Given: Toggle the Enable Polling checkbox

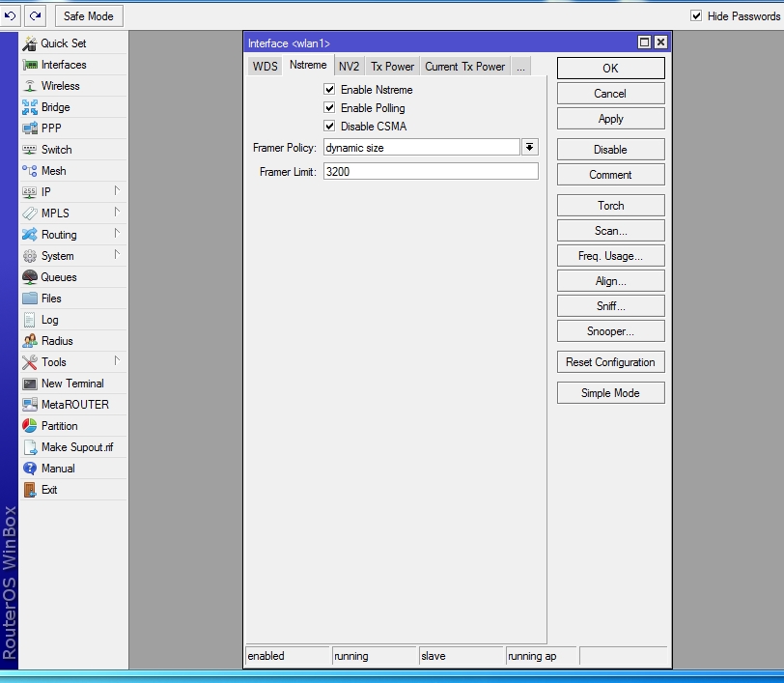Looking at the screenshot, I should click(329, 108).
